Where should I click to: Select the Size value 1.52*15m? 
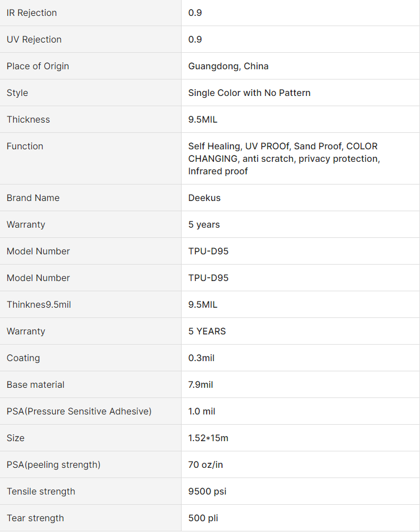pyautogui.click(x=208, y=438)
